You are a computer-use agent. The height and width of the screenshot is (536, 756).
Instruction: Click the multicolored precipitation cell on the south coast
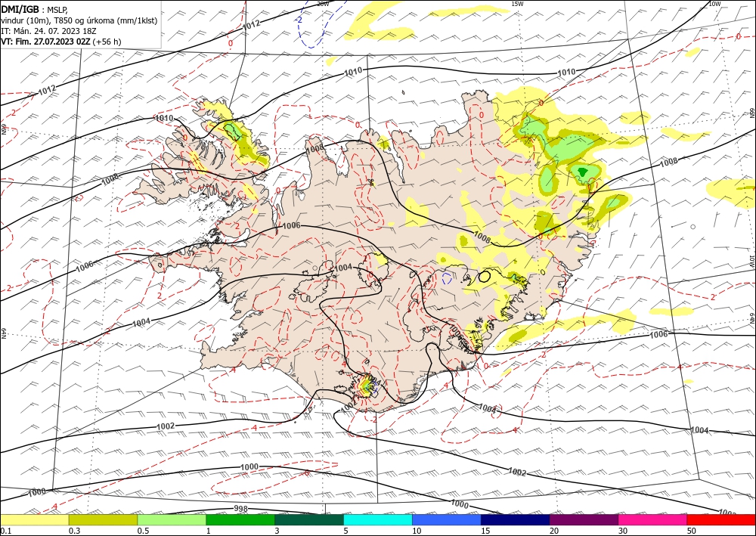367,385
